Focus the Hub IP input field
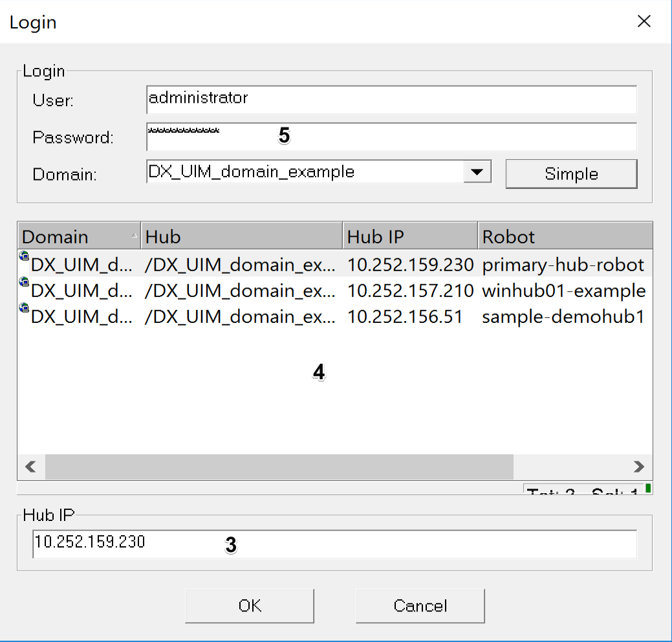 point(335,544)
